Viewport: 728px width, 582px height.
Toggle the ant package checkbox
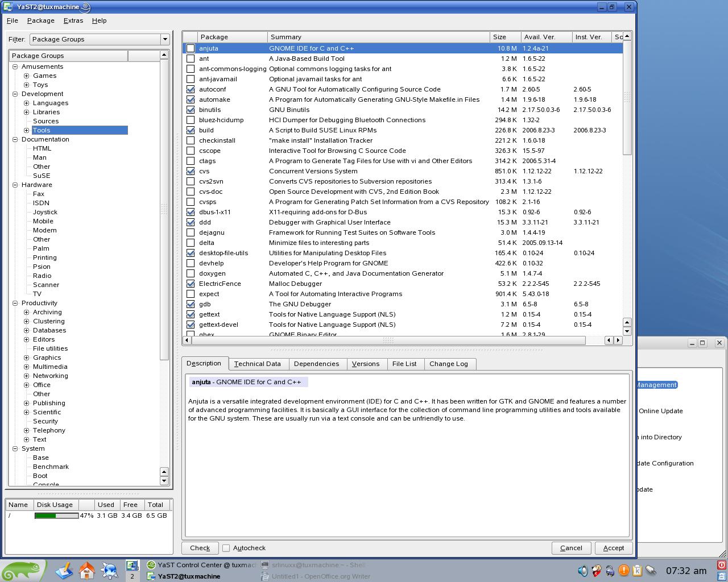click(x=191, y=59)
